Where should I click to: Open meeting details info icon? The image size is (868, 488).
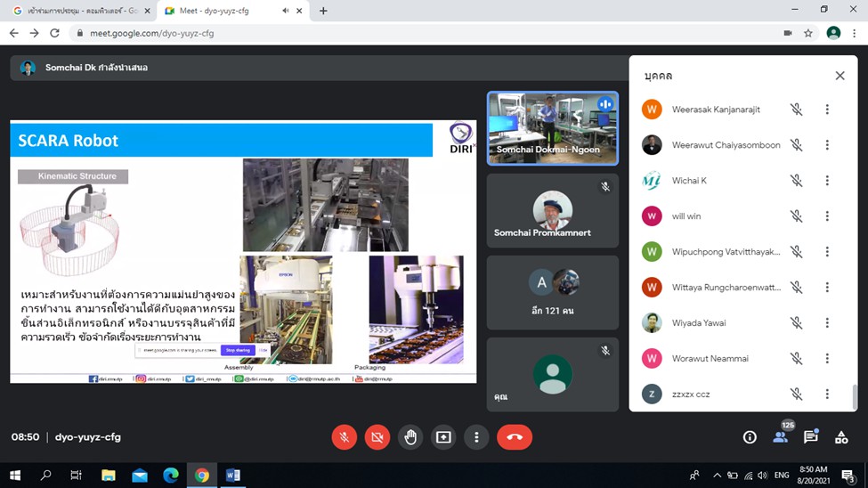click(750, 437)
